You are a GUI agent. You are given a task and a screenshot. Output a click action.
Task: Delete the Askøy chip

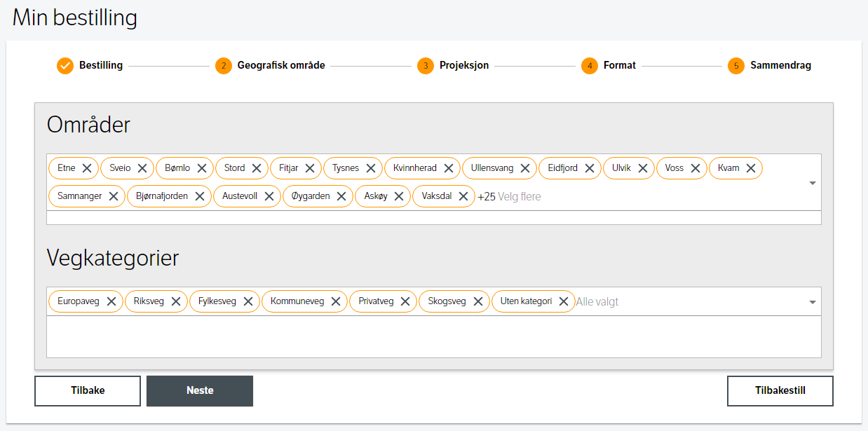click(398, 196)
